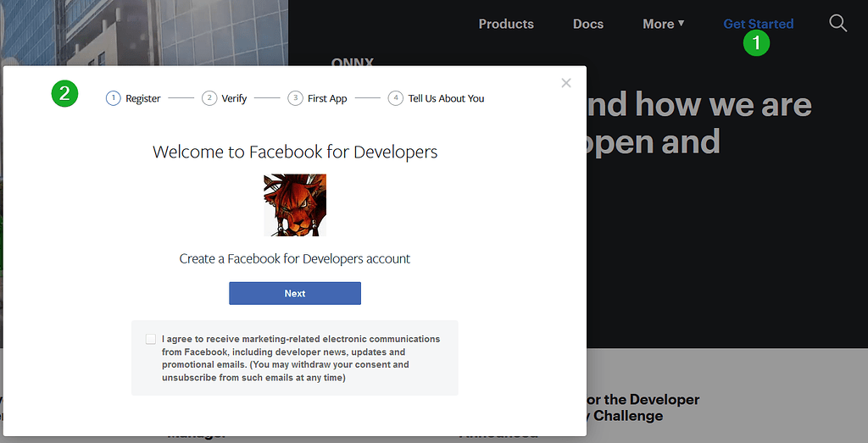
Task: Click the Developer Challenge headline
Action: pyautogui.click(x=643, y=407)
